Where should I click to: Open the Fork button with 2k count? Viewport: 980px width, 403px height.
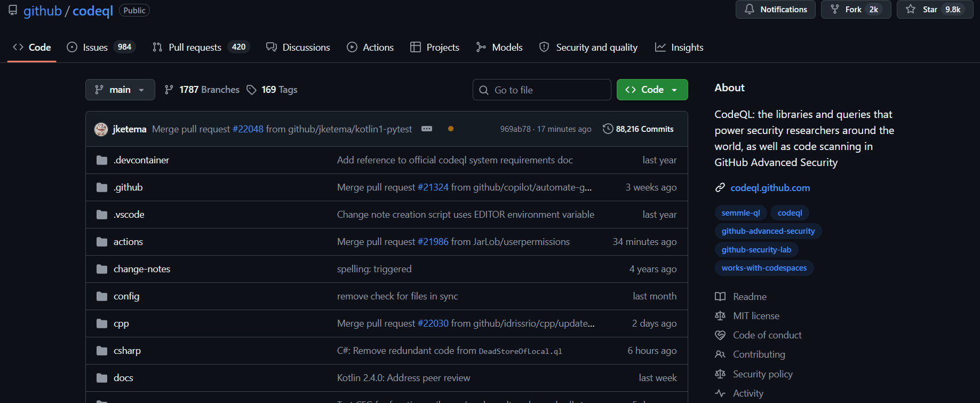(x=856, y=9)
